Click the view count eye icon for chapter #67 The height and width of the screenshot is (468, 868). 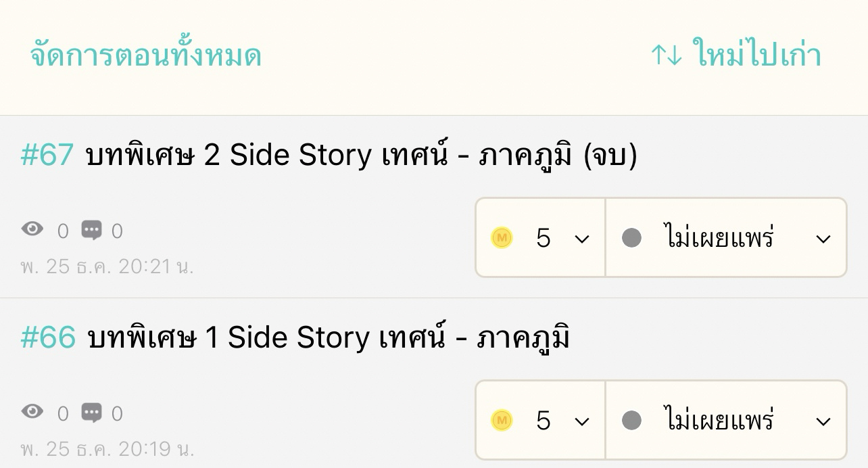[x=32, y=230]
